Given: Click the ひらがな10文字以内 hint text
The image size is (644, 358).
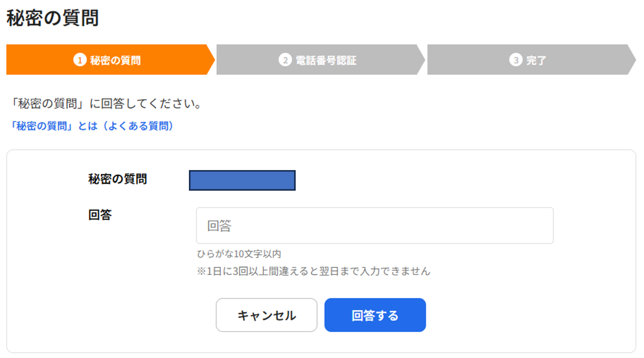Looking at the screenshot, I should [x=239, y=254].
